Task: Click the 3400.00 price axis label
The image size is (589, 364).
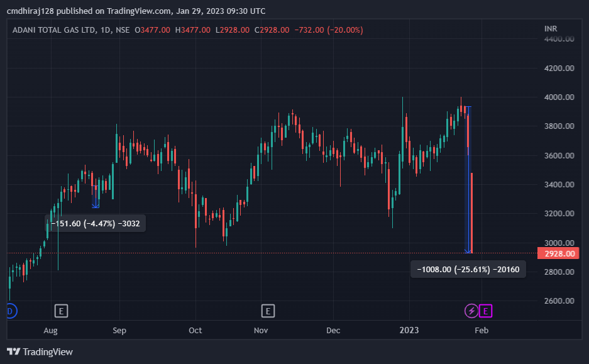Action: click(x=559, y=184)
